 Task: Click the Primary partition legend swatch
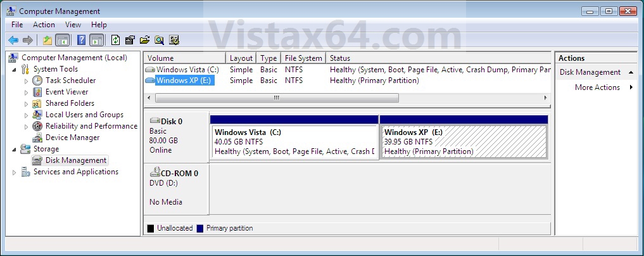click(200, 228)
